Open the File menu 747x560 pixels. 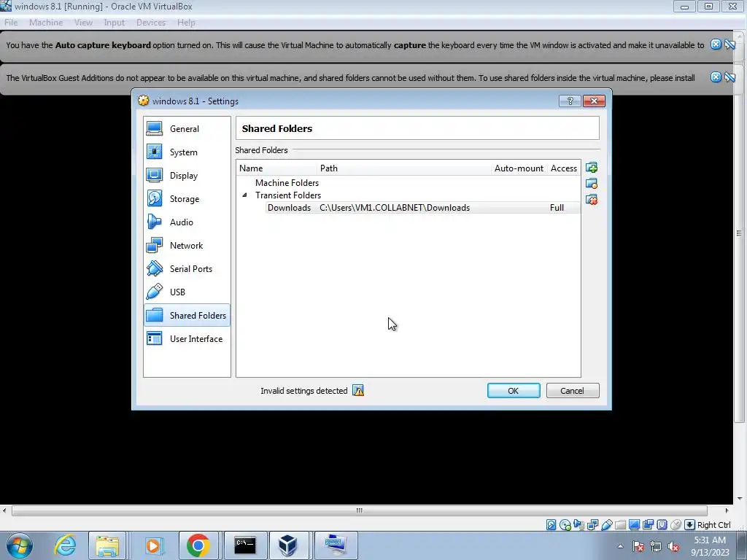tap(11, 23)
